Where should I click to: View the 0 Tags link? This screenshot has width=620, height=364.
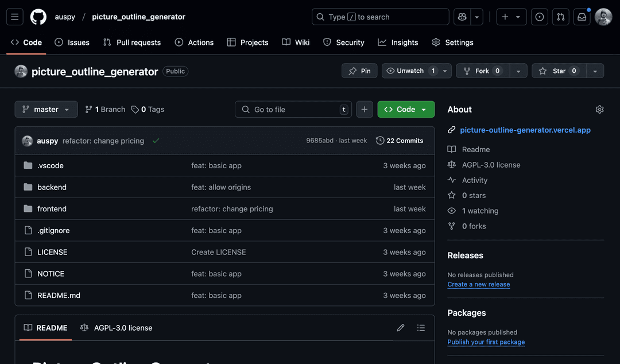(x=148, y=109)
